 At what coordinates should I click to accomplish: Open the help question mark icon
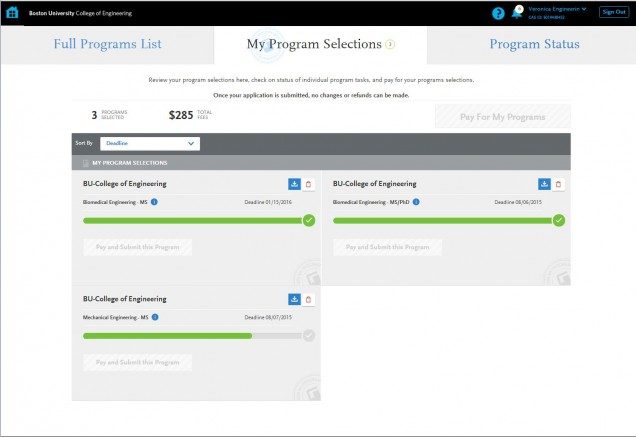(x=498, y=13)
